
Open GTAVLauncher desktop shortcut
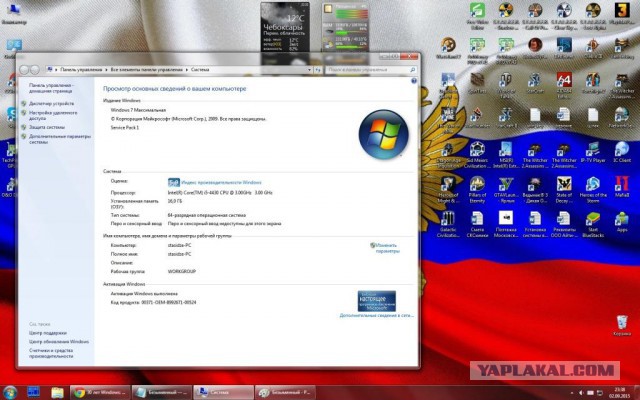(x=506, y=190)
